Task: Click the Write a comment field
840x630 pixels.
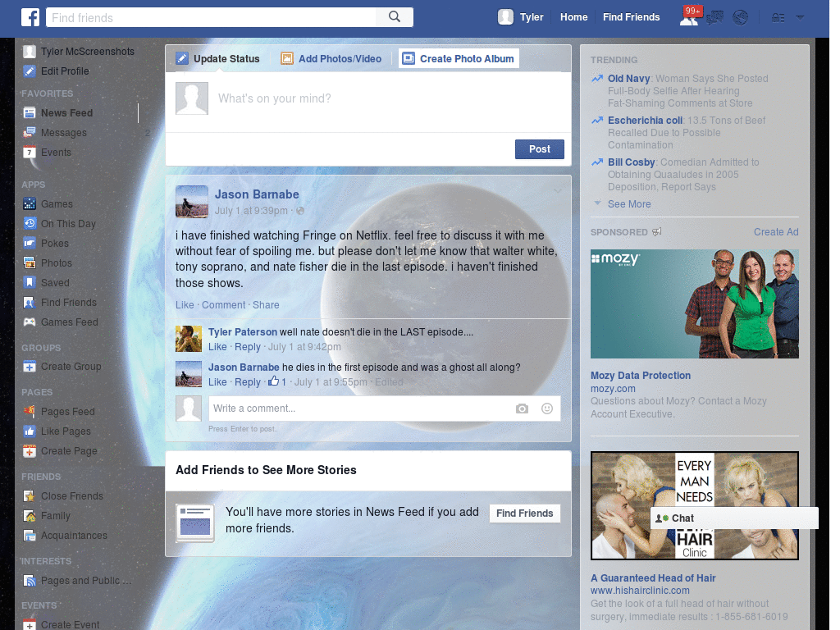Action: [385, 409]
